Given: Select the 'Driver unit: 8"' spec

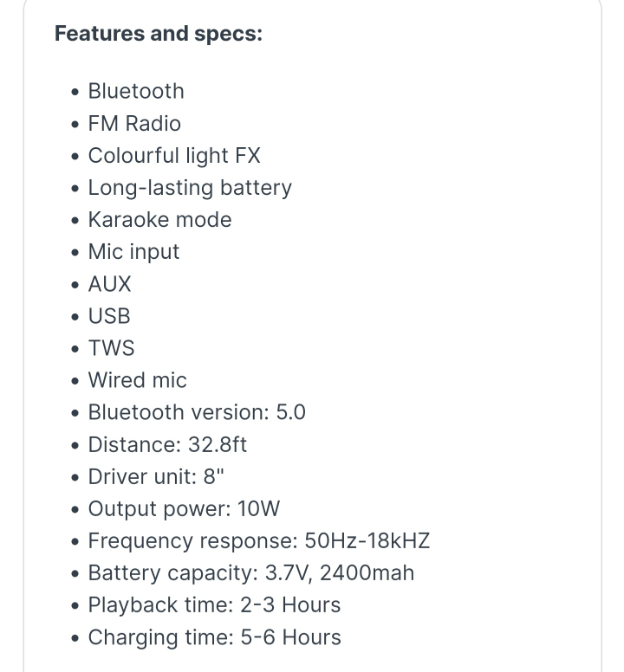Looking at the screenshot, I should tap(148, 476).
